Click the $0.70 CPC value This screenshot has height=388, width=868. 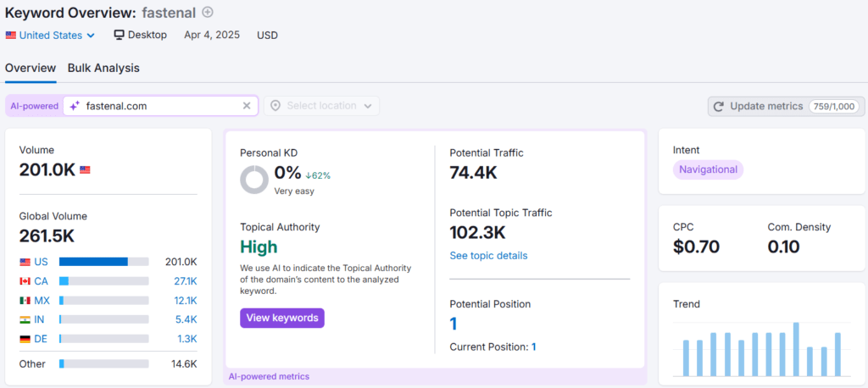697,247
